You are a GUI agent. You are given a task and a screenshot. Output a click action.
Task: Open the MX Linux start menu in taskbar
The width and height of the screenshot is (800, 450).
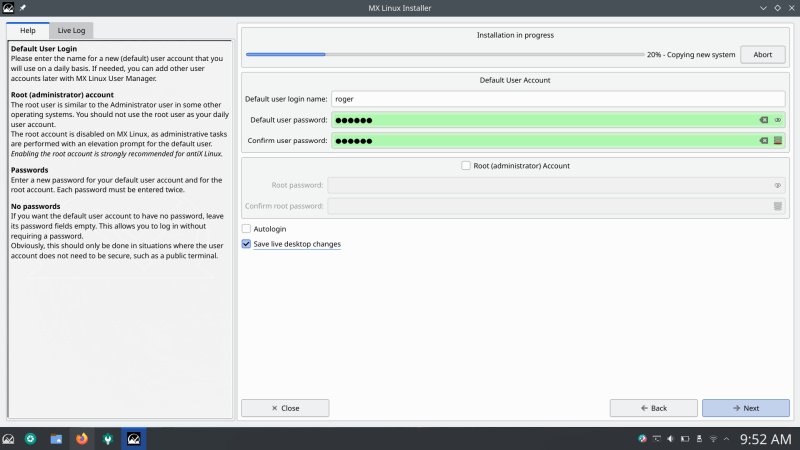point(8,439)
